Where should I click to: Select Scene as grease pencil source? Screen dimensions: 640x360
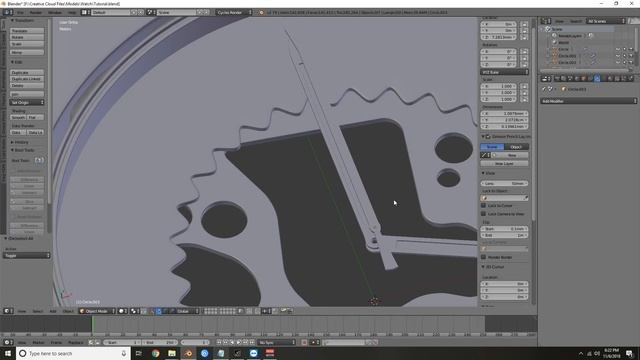pos(492,147)
